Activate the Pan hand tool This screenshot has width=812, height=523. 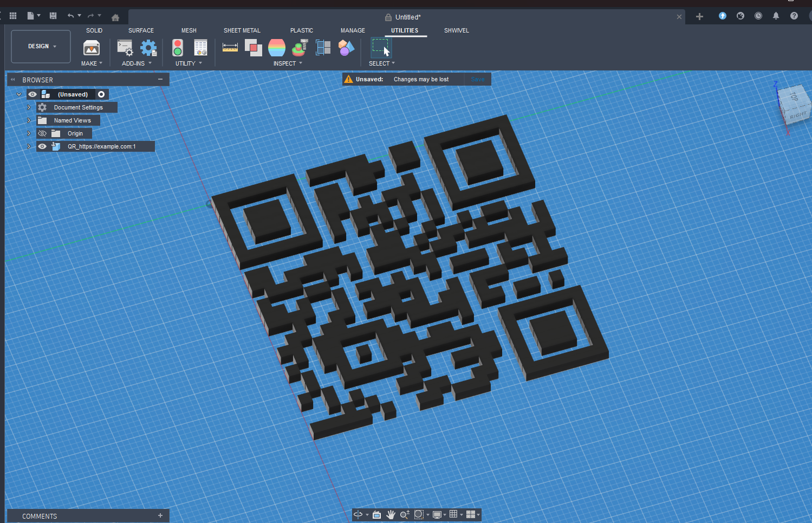point(391,514)
